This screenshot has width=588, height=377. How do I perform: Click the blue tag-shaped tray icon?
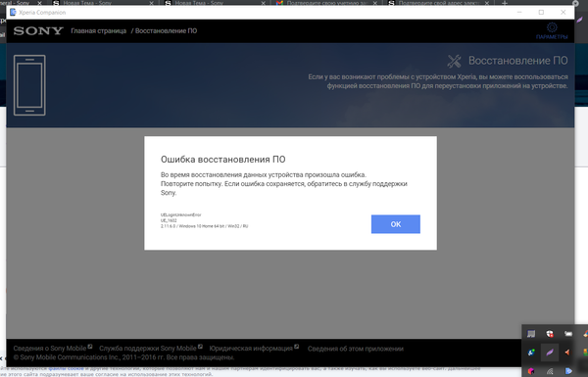pos(568,371)
